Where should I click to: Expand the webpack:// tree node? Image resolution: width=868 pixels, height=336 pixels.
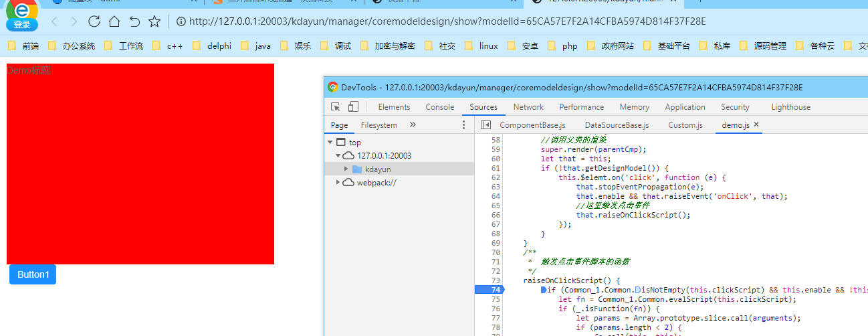[338, 183]
